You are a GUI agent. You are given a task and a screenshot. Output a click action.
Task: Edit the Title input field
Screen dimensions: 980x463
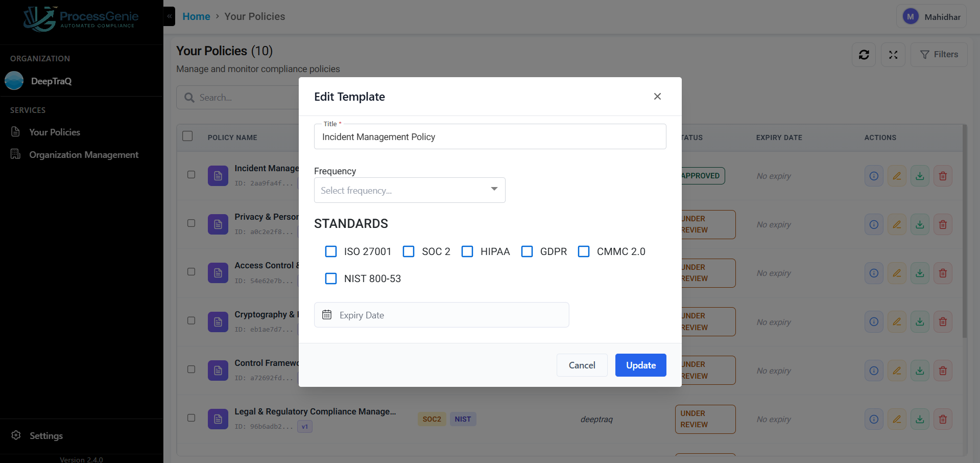pyautogui.click(x=490, y=136)
